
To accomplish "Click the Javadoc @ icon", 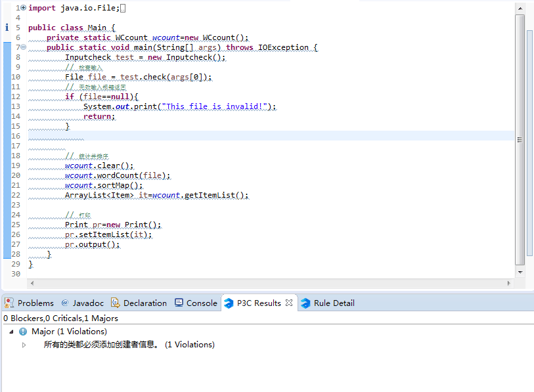I will click(64, 303).
